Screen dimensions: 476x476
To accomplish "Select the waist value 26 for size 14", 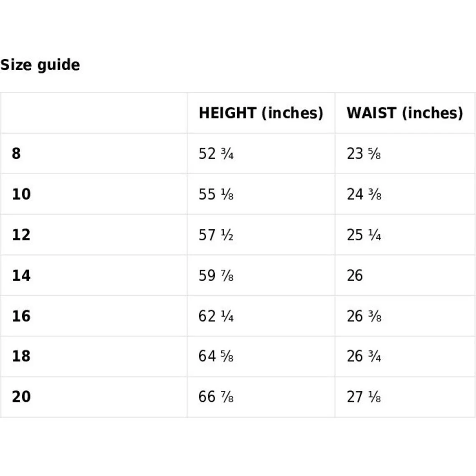I will pos(354,276).
